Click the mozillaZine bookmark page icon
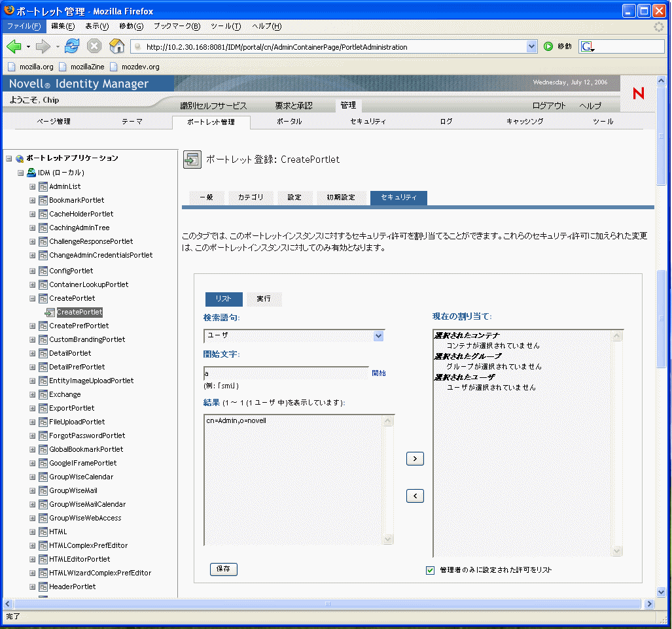The height and width of the screenshot is (629, 672). click(x=63, y=67)
